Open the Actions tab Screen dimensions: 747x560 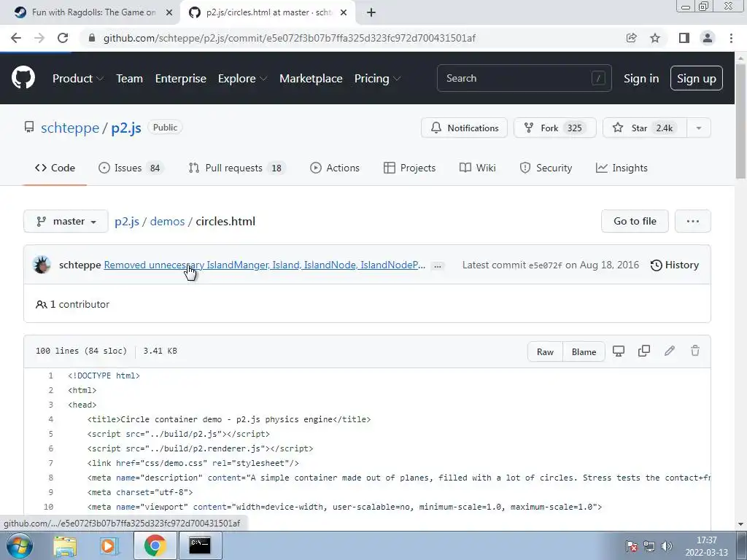coord(334,168)
